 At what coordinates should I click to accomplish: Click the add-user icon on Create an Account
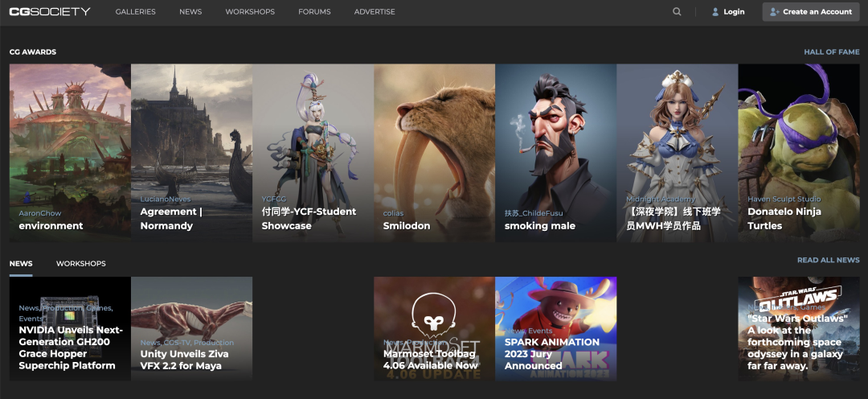pyautogui.click(x=775, y=11)
